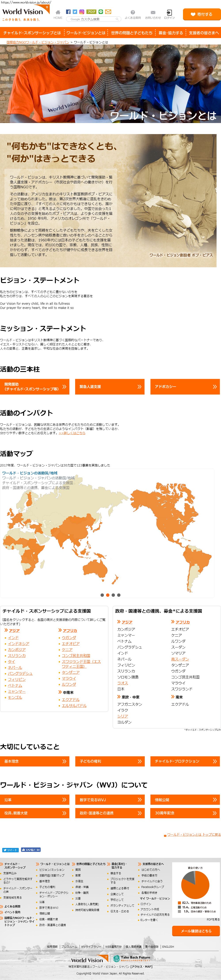Click ワールド・ビジョンとは トップに戻る link
The height and width of the screenshot is (980, 221).
[194, 835]
